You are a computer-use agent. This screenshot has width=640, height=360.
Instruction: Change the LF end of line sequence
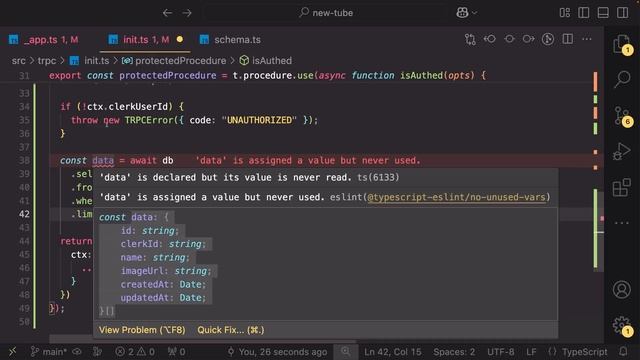coord(531,351)
